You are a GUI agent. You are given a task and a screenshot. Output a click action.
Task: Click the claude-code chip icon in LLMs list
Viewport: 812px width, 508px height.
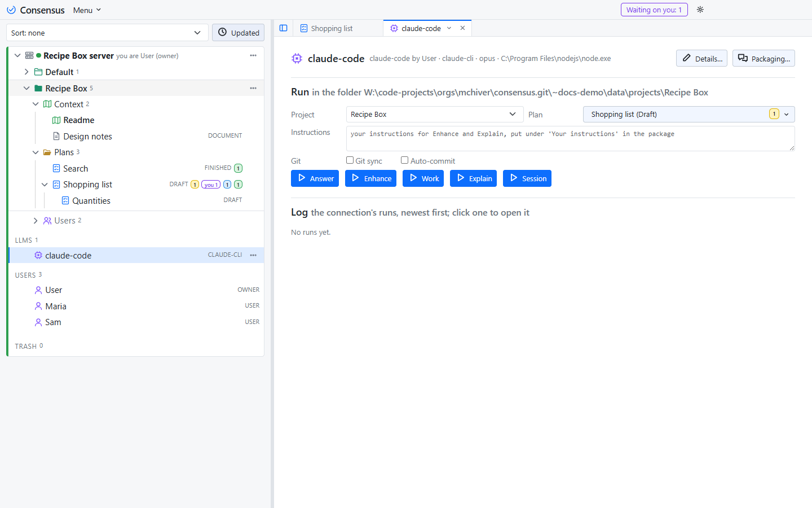coord(38,255)
